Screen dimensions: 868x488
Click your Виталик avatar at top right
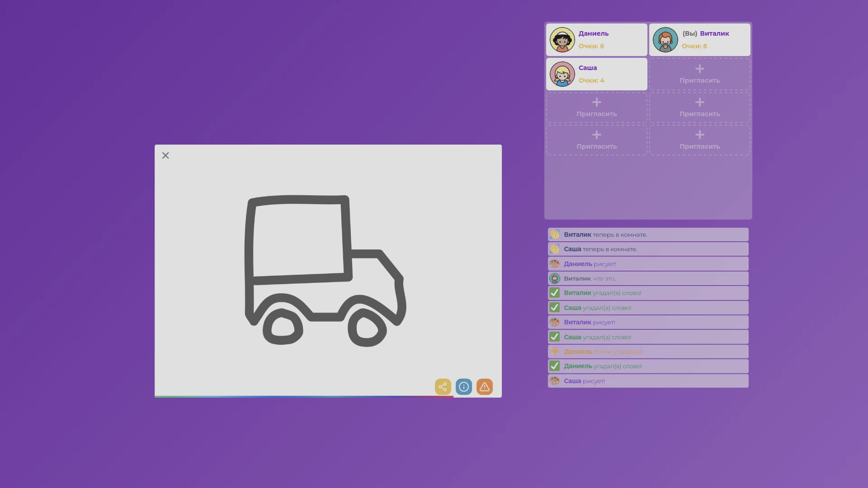tap(665, 40)
